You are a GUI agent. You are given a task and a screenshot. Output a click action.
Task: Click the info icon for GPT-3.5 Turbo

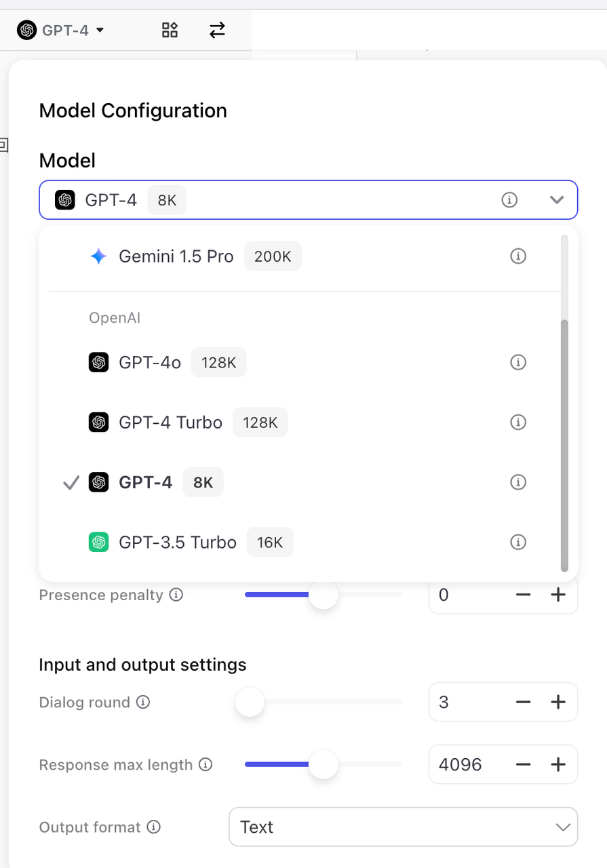(518, 542)
